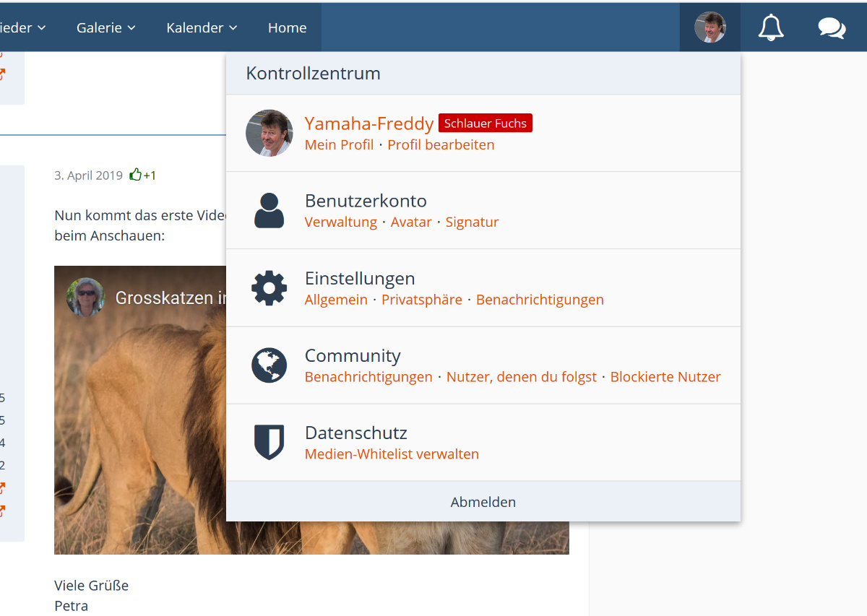Click the Community globe icon
The image size is (867, 616).
point(269,365)
